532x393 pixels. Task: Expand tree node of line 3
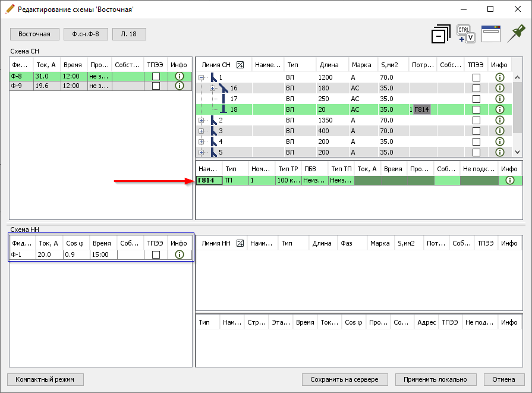tap(201, 131)
